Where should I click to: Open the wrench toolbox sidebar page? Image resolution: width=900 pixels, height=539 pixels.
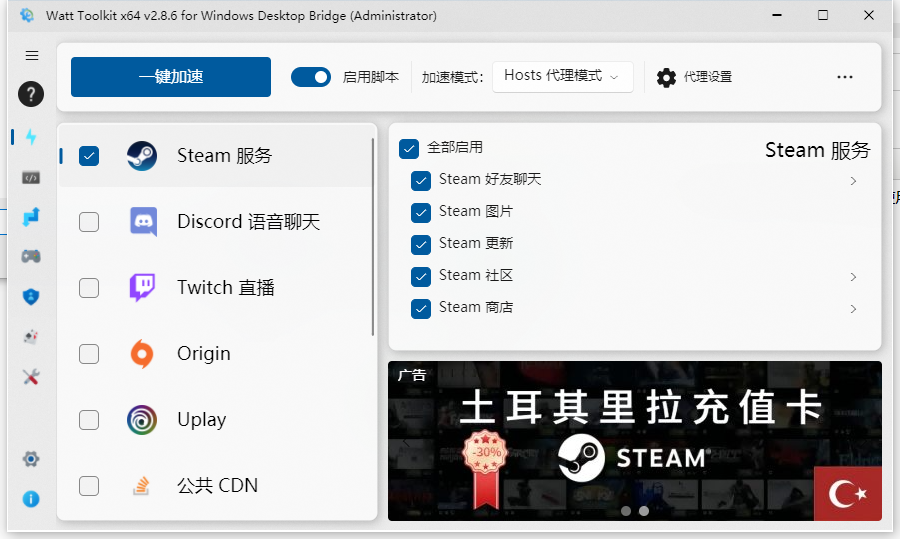click(31, 377)
